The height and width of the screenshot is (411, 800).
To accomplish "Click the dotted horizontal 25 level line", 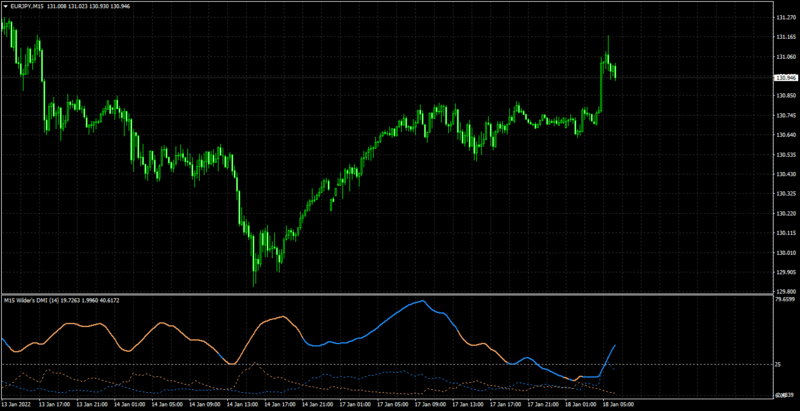I will click(x=386, y=365).
